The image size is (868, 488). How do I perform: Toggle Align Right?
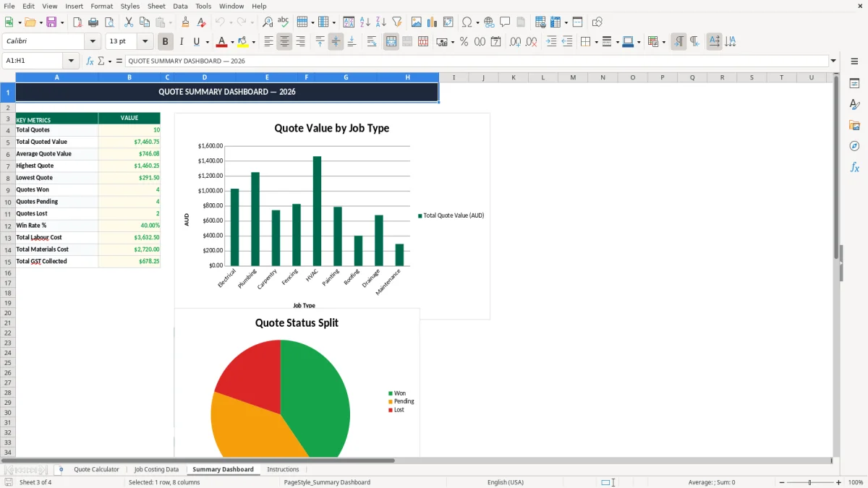click(x=300, y=42)
